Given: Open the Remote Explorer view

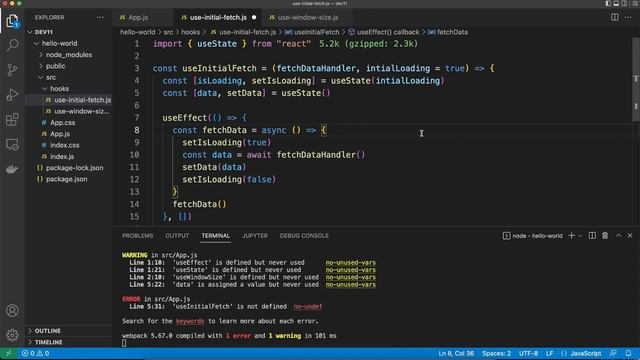Looking at the screenshot, I should (12, 144).
